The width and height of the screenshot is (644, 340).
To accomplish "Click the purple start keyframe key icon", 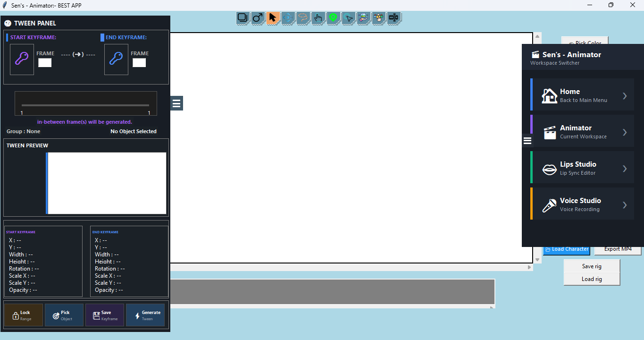I will pyautogui.click(x=22, y=59).
